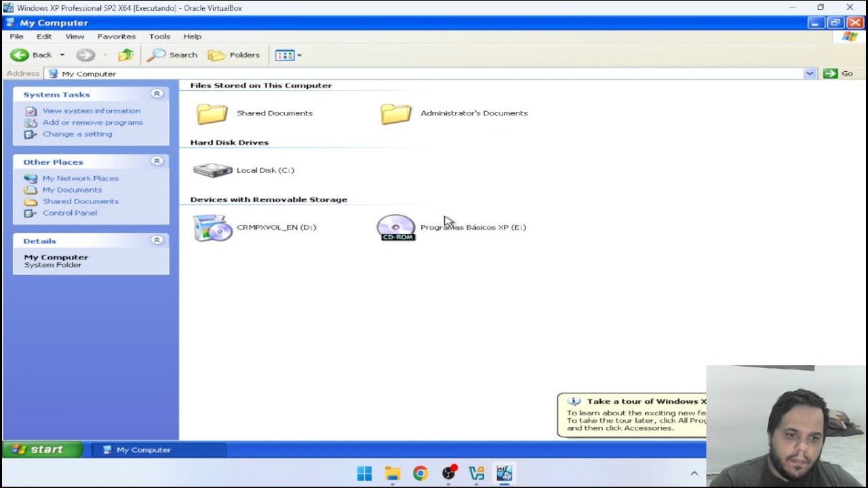Open the Help menu
This screenshot has height=488, width=868.
pyautogui.click(x=192, y=36)
